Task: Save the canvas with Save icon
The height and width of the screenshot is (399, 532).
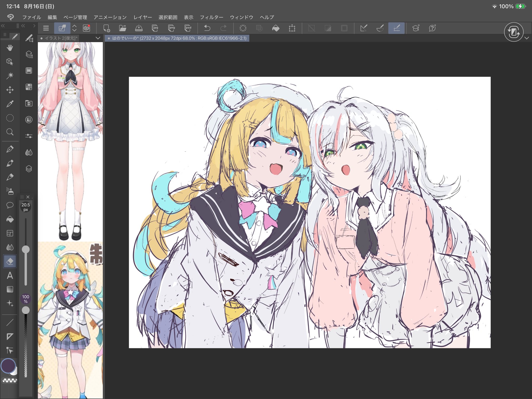Action: (139, 28)
